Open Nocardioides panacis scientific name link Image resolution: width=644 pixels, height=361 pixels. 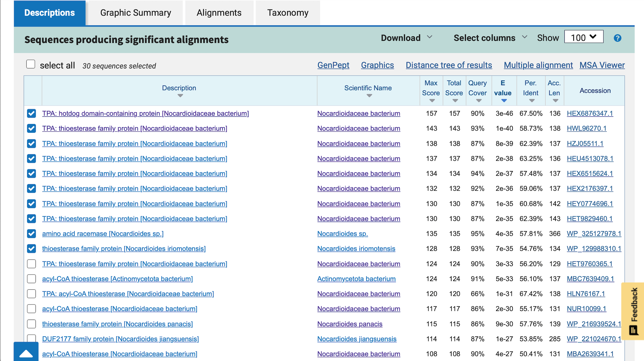[350, 324]
